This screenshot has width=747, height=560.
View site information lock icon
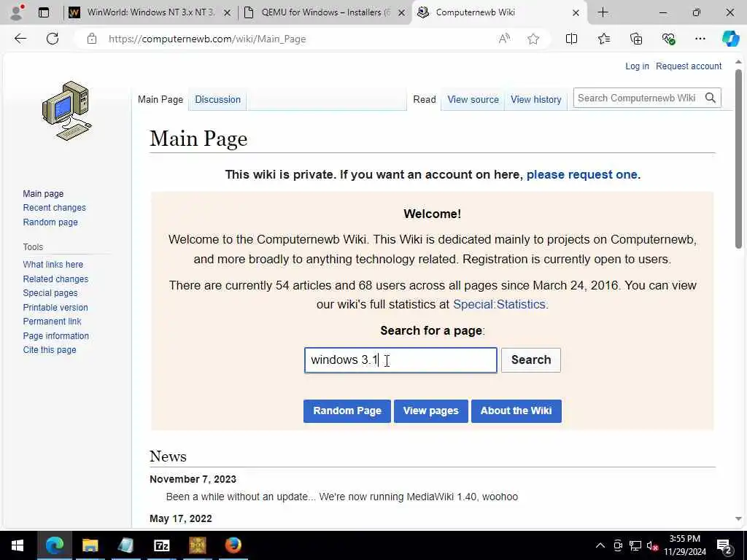coord(92,39)
